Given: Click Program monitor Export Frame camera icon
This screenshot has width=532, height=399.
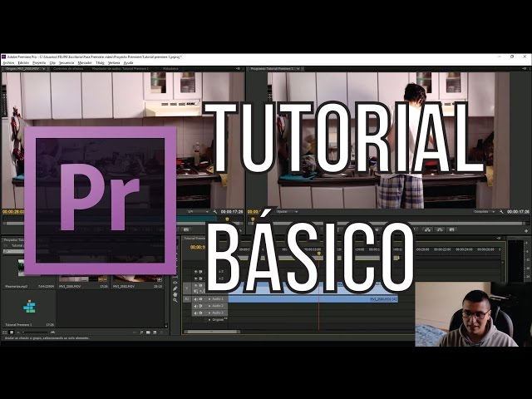Looking at the screenshot, I should (x=451, y=229).
